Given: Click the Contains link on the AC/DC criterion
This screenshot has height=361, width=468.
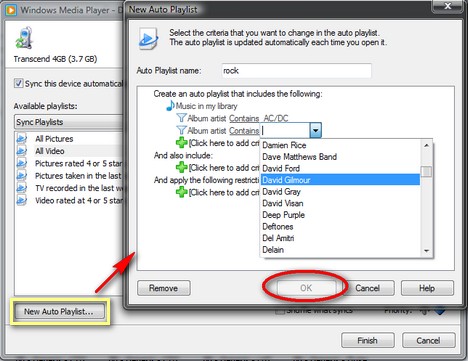Looking at the screenshot, I should (244, 118).
